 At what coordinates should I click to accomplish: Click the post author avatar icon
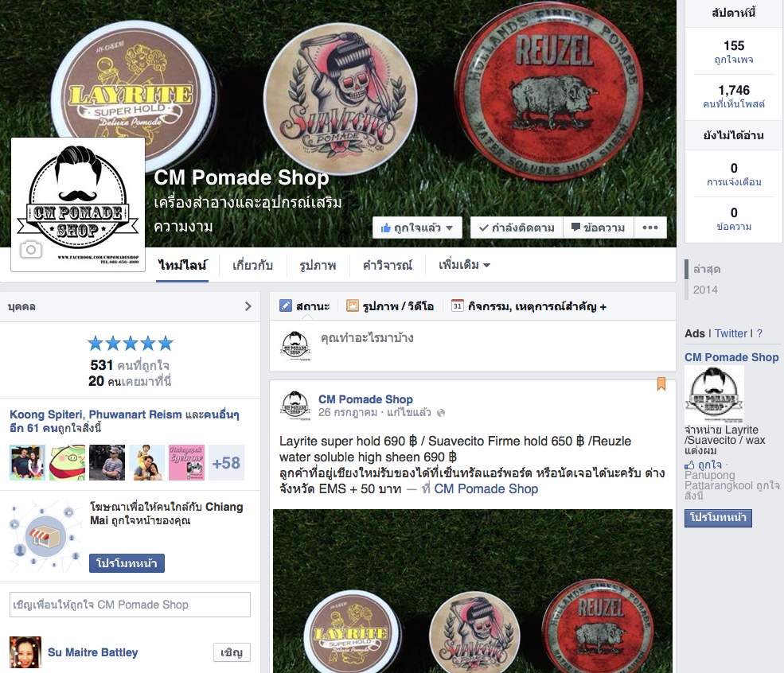(x=295, y=405)
